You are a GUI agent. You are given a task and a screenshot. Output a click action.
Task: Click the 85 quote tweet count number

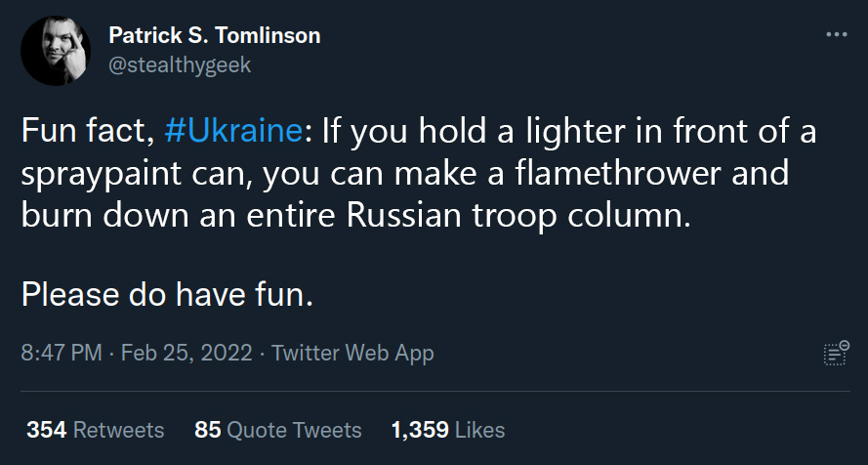tap(207, 430)
